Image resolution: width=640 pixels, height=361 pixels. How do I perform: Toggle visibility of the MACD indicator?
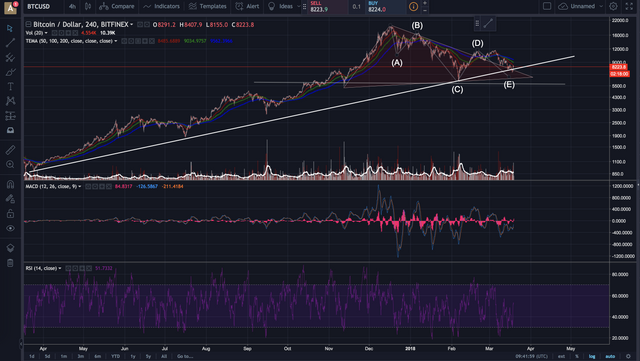tap(88, 186)
